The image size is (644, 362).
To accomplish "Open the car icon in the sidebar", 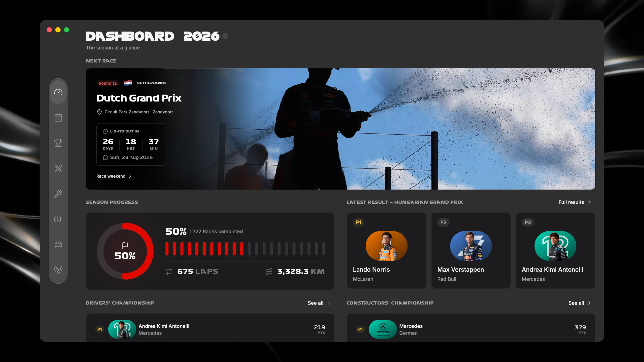I will coord(58,244).
